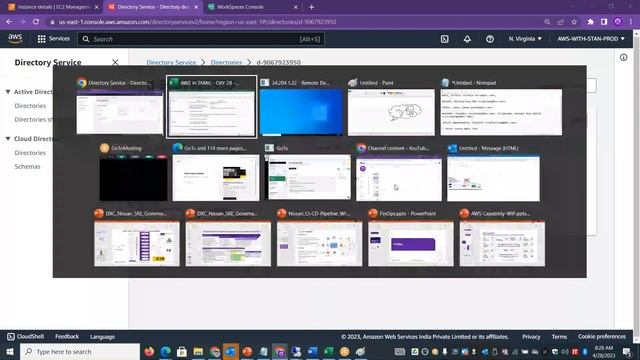640x360 pixels.
Task: Click the Directory Service breadcrumb link
Action: click(x=171, y=62)
